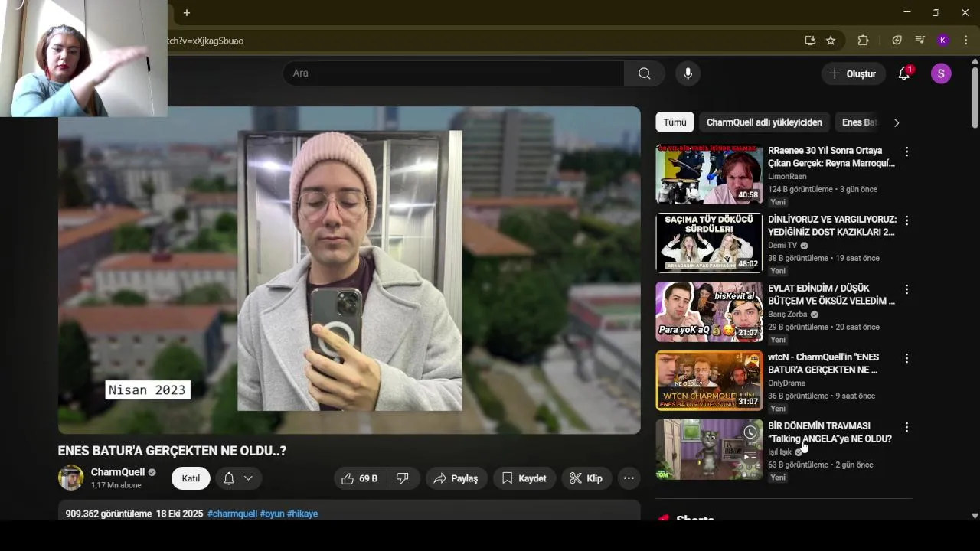Open options menu for DİNLİYORUZ VE YARGILIYORUZ video
Viewport: 980px width, 551px height.
[906, 220]
